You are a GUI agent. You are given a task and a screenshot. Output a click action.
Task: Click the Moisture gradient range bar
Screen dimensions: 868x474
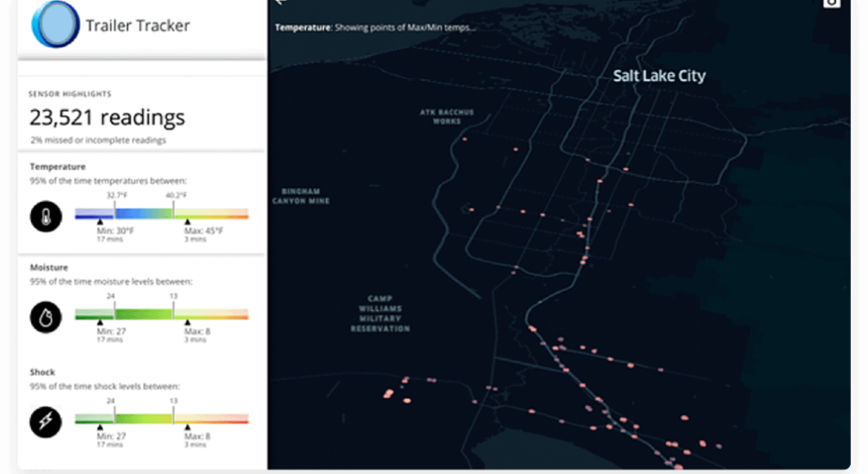162,315
